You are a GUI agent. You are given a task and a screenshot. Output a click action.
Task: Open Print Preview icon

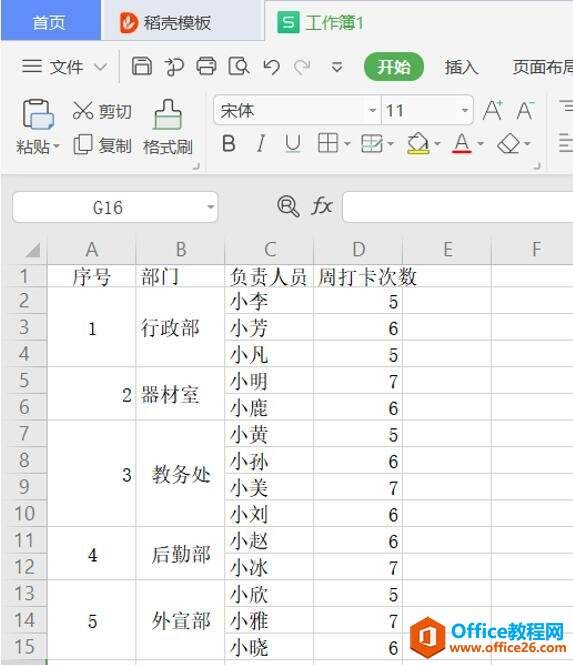(239, 67)
